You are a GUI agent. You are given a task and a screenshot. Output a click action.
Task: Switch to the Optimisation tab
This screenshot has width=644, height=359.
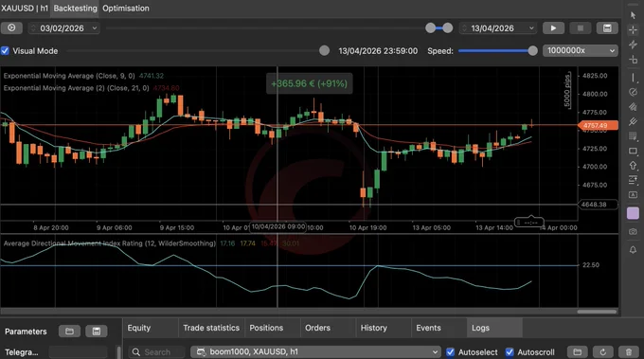[126, 9]
